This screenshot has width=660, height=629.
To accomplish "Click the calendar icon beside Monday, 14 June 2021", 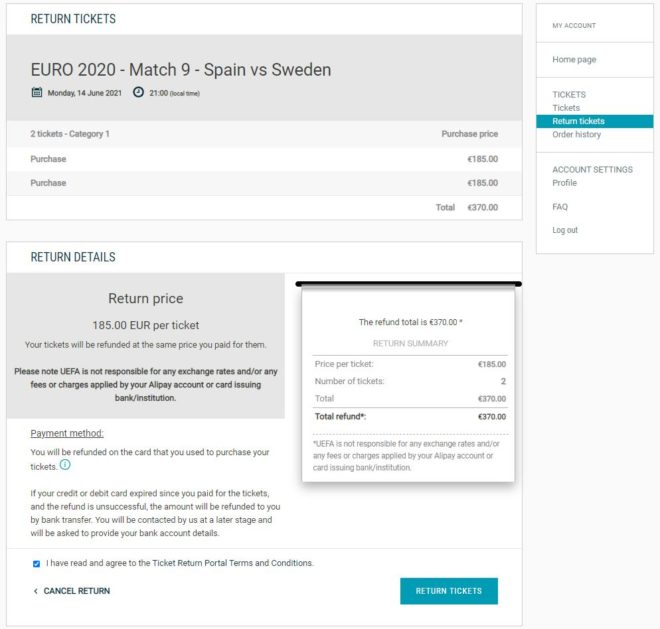I will point(37,92).
